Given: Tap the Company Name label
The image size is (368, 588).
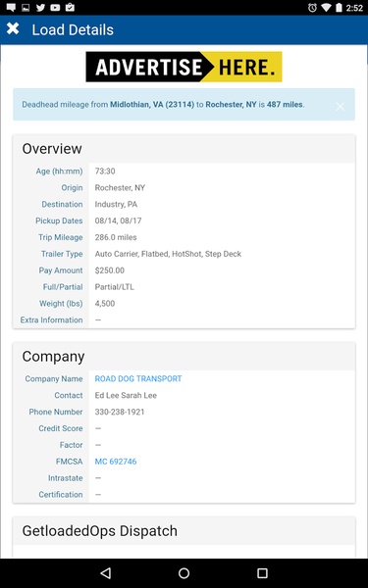Looking at the screenshot, I should pos(54,378).
